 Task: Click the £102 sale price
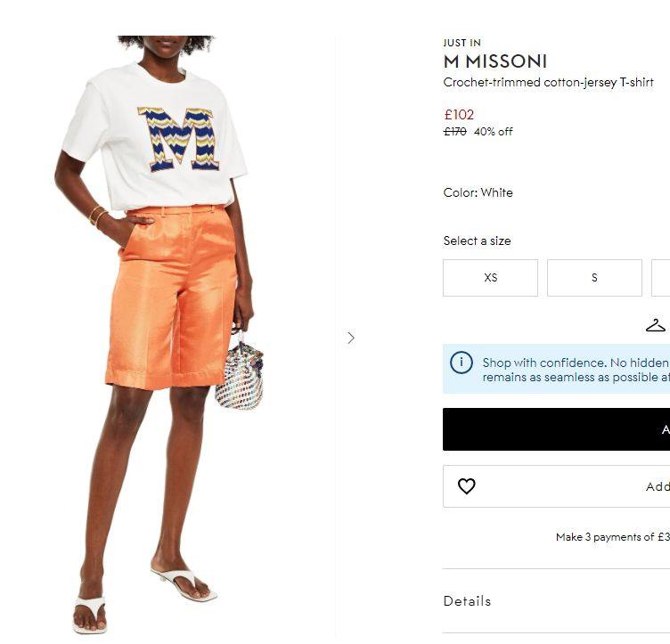coord(459,114)
